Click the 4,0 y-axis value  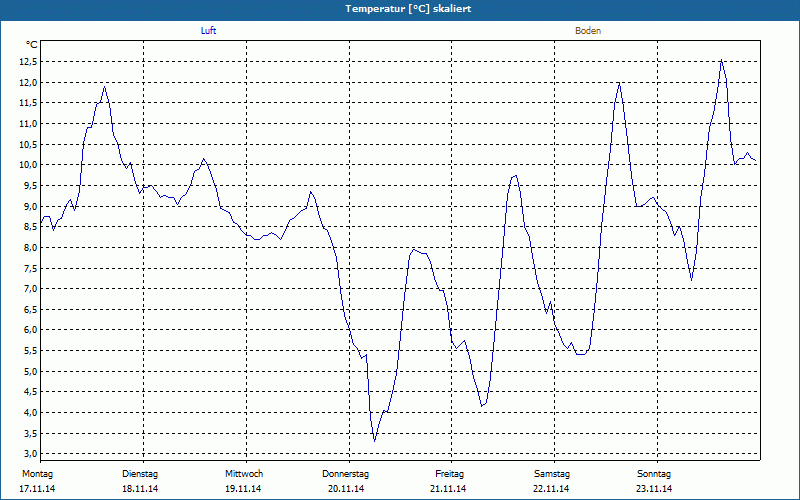[x=31, y=413]
